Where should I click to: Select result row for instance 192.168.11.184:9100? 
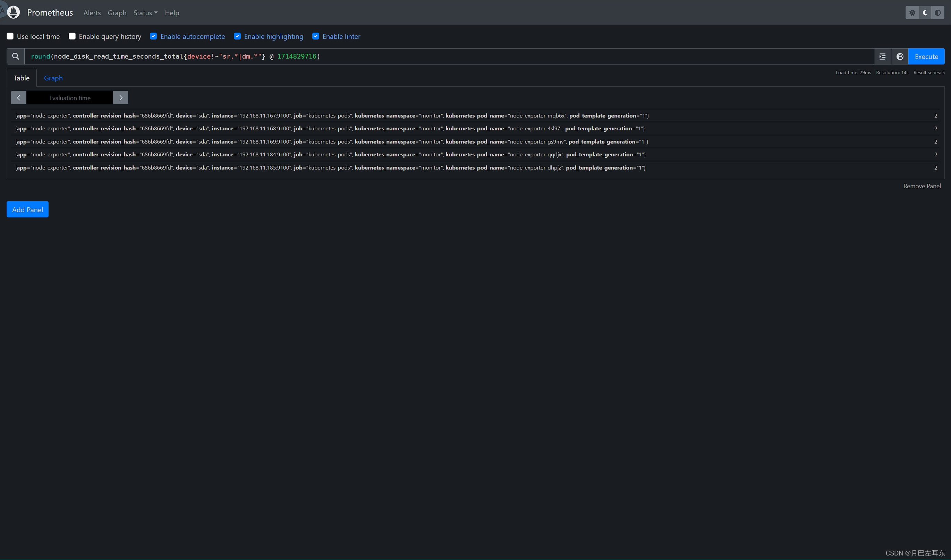476,154
